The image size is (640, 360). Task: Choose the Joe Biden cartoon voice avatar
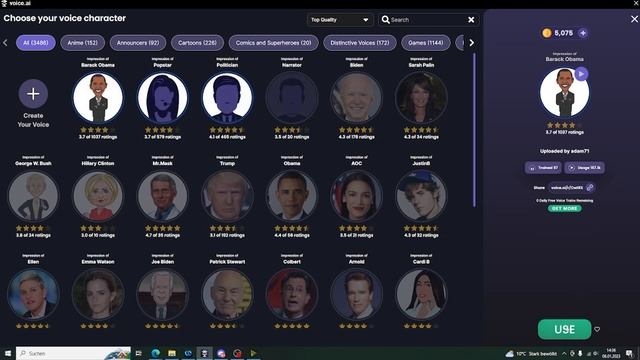tap(162, 294)
